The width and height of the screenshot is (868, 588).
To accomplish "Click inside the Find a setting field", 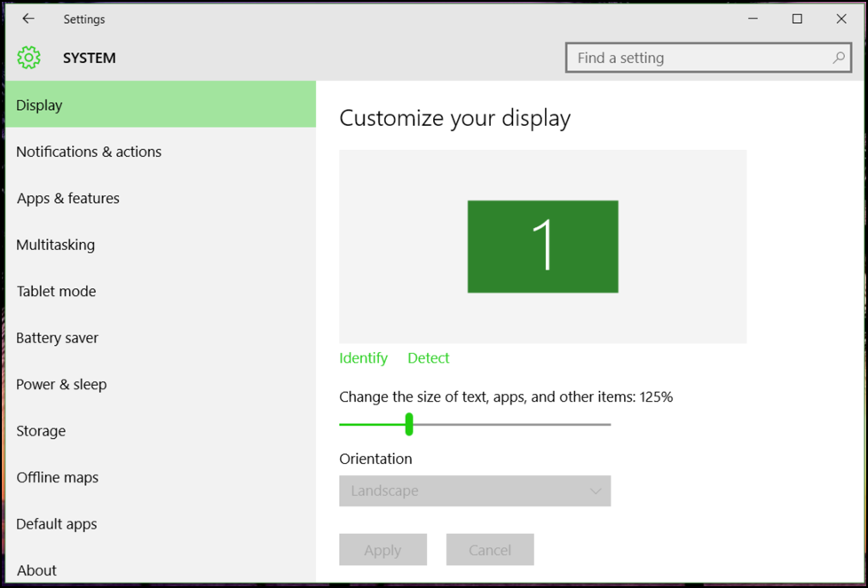I will pyautogui.click(x=692, y=57).
